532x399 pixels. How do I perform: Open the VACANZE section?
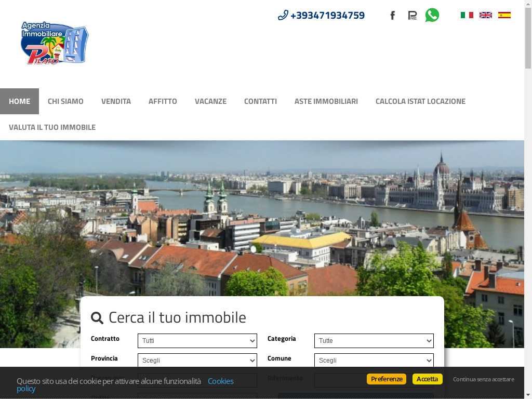210,101
